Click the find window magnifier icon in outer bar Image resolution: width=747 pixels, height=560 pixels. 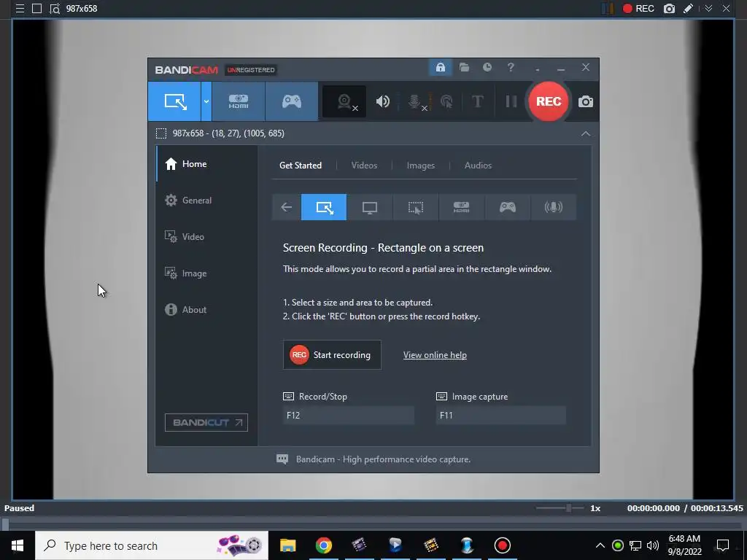55,9
